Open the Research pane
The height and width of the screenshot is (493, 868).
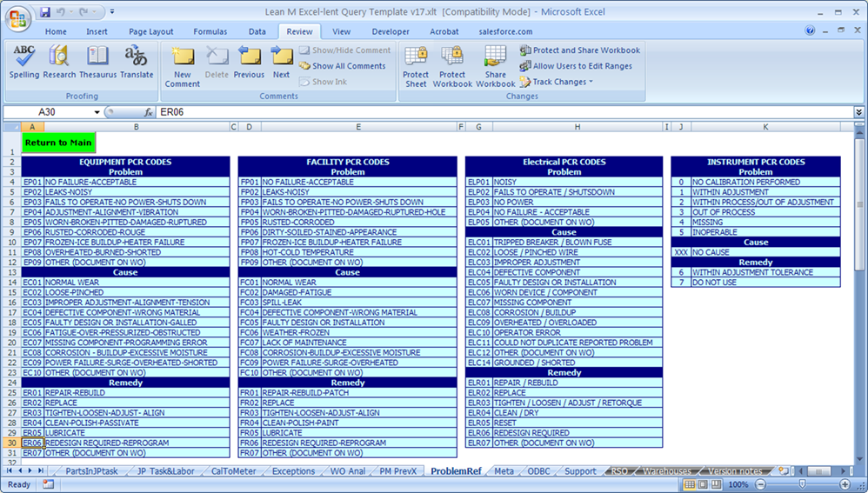point(58,62)
